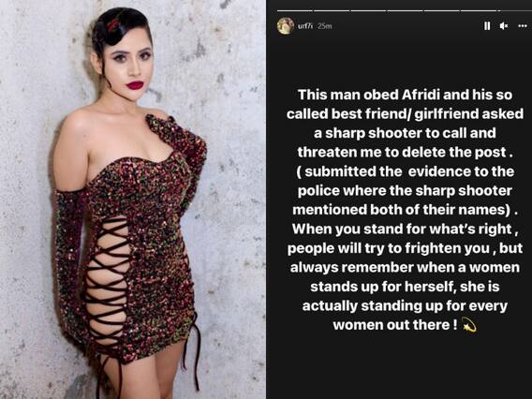Click the red hair clip in photo
The height and width of the screenshot is (399, 532).
pos(113,24)
